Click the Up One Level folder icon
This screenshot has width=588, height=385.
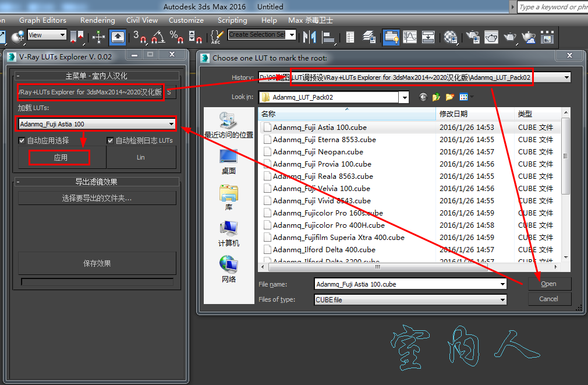tap(436, 97)
